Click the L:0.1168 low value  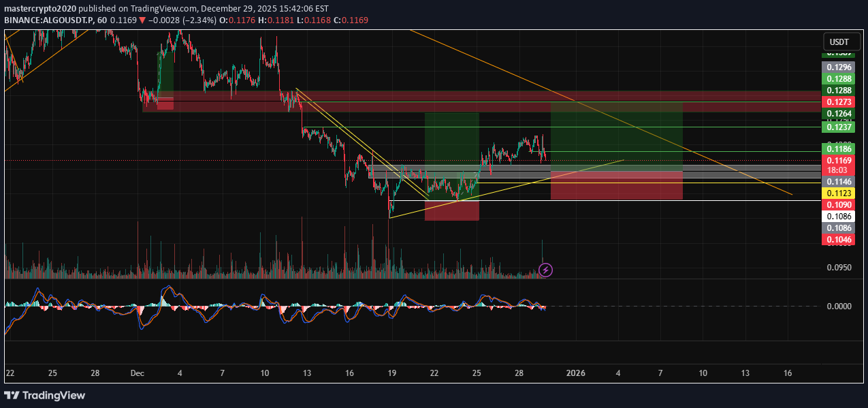[x=313, y=20]
